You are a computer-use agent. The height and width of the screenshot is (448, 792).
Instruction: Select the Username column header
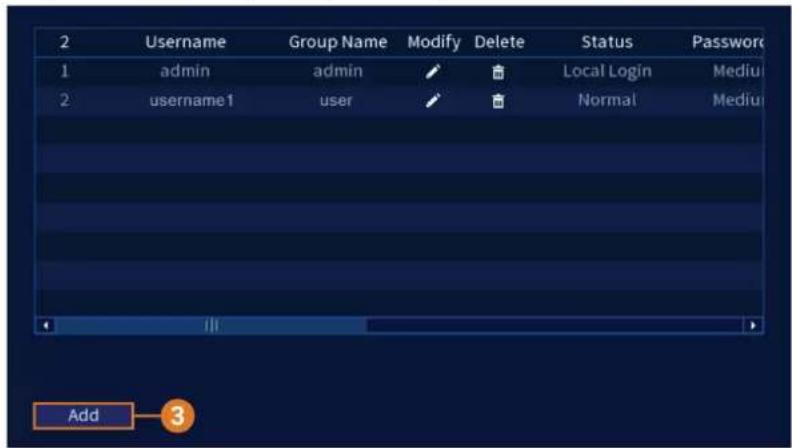pyautogui.click(x=185, y=42)
